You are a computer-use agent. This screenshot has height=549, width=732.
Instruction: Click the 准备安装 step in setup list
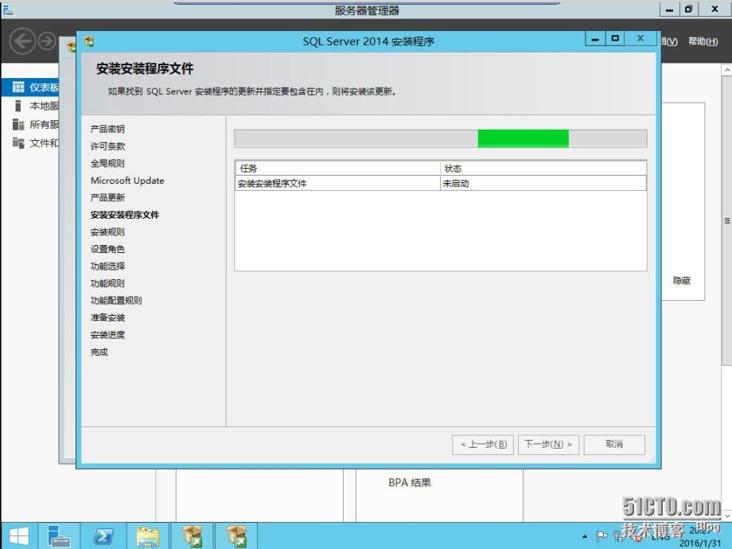coord(107,317)
